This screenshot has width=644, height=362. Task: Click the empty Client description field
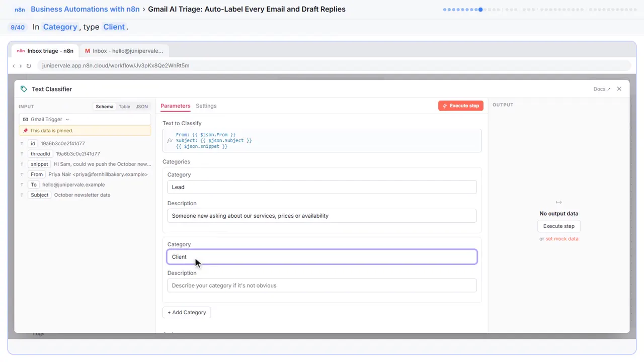pos(322,286)
